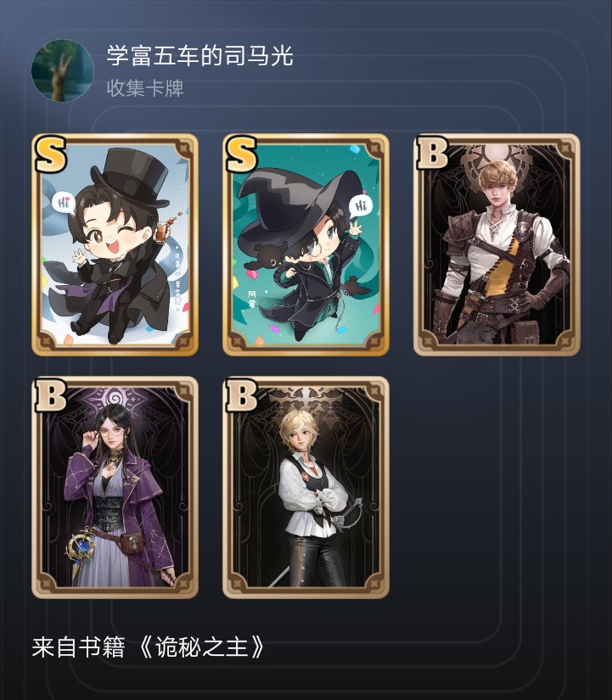Viewport: 612px width, 700px height.
Task: View the purple-coat woman with glasses card
Action: pos(115,487)
